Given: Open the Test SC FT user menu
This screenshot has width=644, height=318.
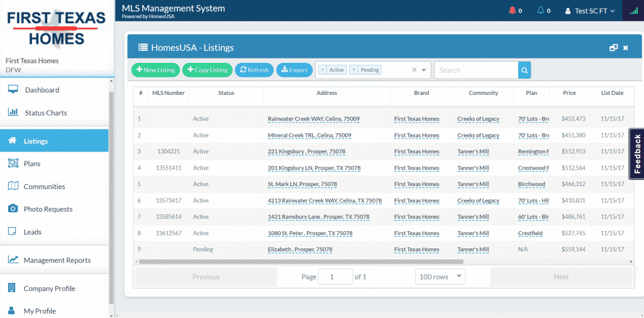Looking at the screenshot, I should point(590,11).
